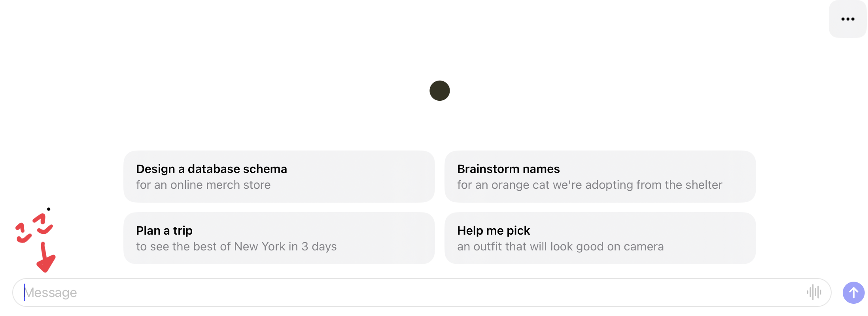Focus the Message input field
Image resolution: width=868 pixels, height=316 pixels.
pyautogui.click(x=395, y=292)
